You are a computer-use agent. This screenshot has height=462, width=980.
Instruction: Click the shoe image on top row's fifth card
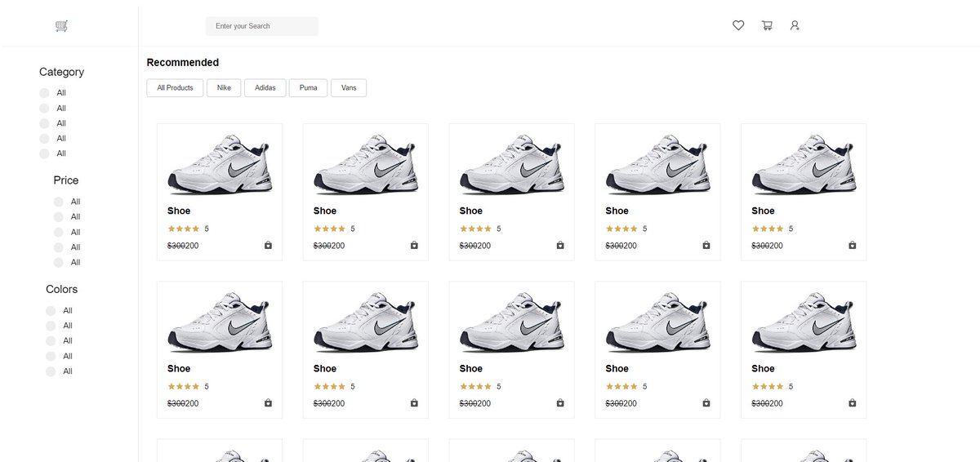tap(804, 164)
